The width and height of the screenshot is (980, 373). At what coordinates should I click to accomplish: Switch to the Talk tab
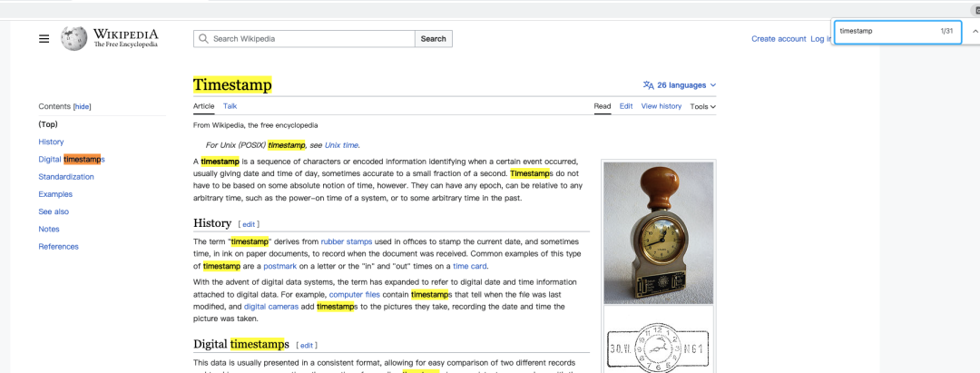pos(230,106)
